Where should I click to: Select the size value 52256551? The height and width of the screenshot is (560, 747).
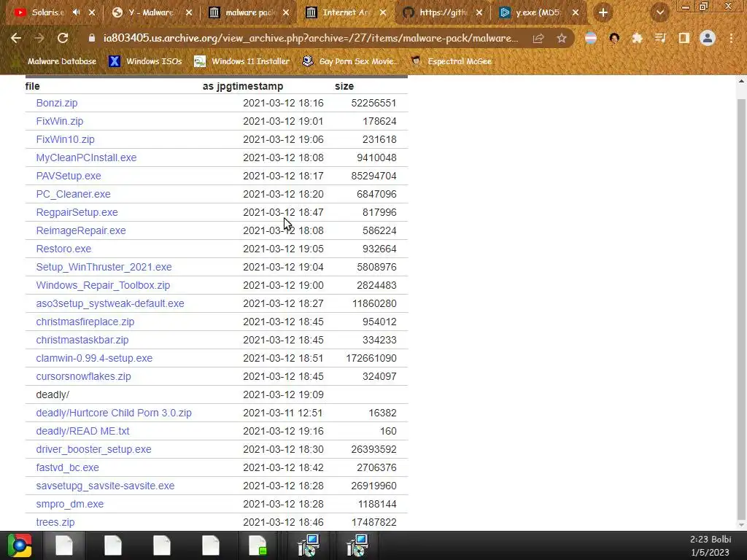tap(373, 103)
